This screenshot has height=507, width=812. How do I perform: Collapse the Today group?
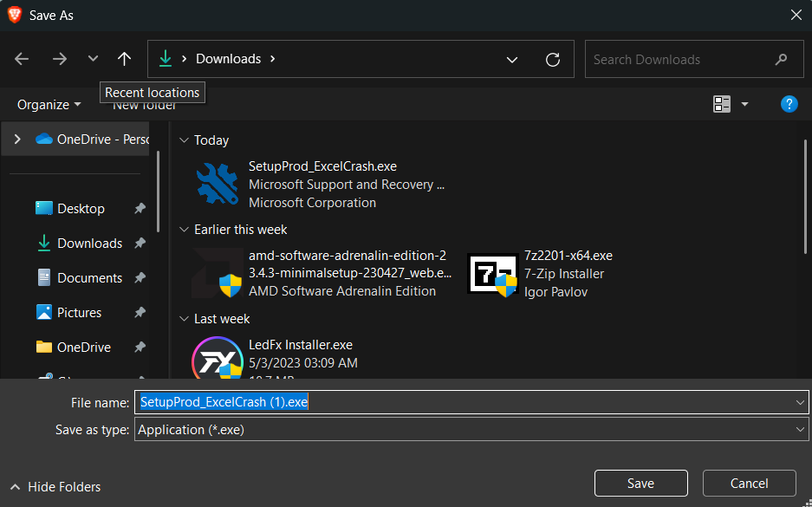(x=183, y=140)
